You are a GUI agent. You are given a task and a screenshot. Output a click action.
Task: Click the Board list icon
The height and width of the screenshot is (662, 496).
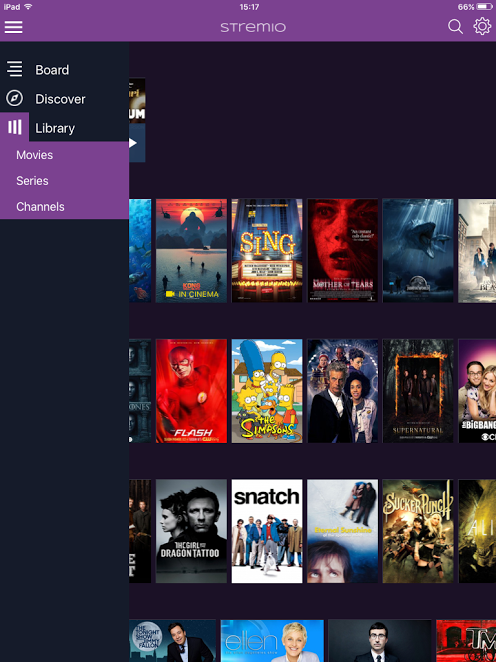coord(14,69)
